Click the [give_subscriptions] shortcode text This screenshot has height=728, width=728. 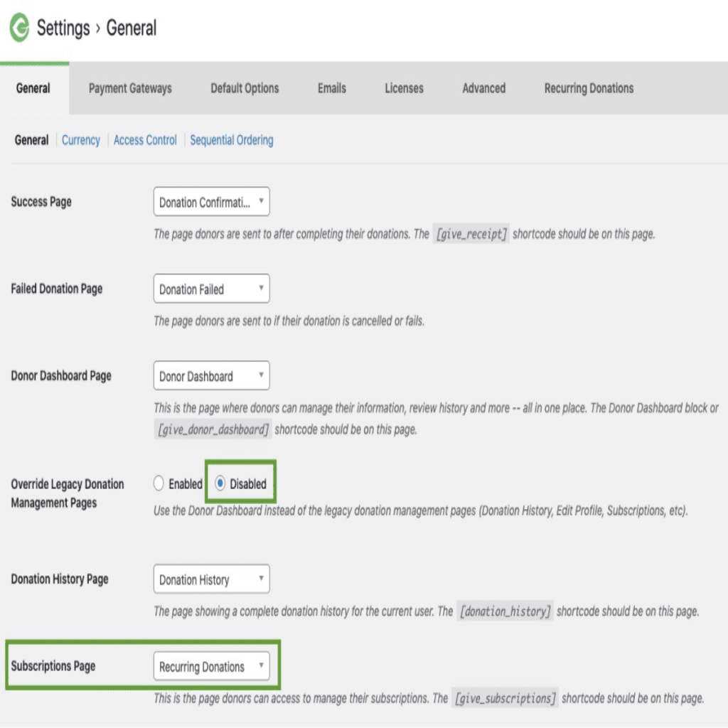pyautogui.click(x=505, y=698)
